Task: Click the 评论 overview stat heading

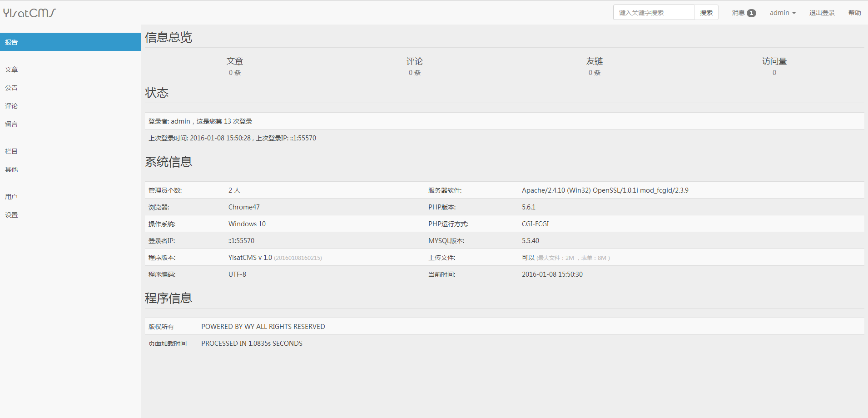Action: [x=415, y=61]
